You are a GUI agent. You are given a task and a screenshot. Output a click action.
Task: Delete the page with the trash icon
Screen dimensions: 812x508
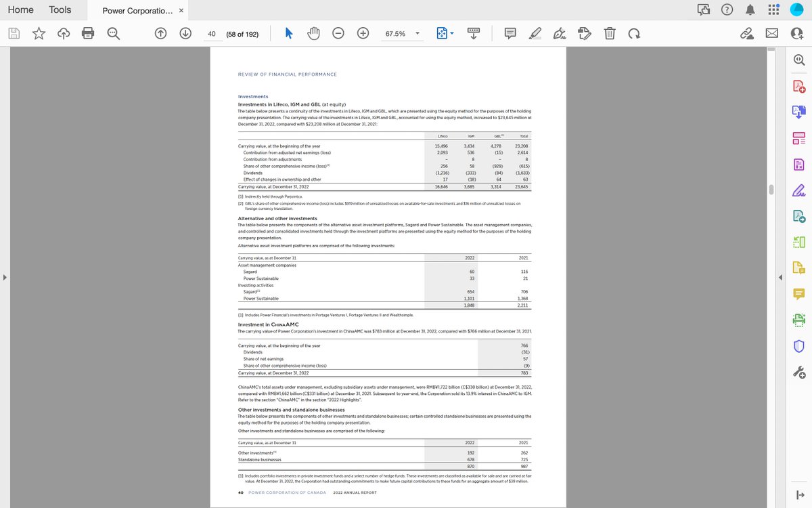coord(609,33)
